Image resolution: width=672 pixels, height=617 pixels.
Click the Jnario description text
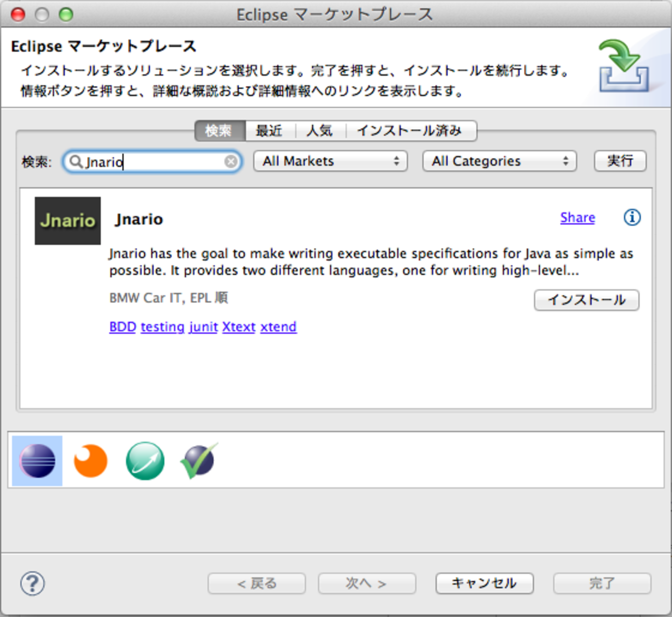pos(371,262)
